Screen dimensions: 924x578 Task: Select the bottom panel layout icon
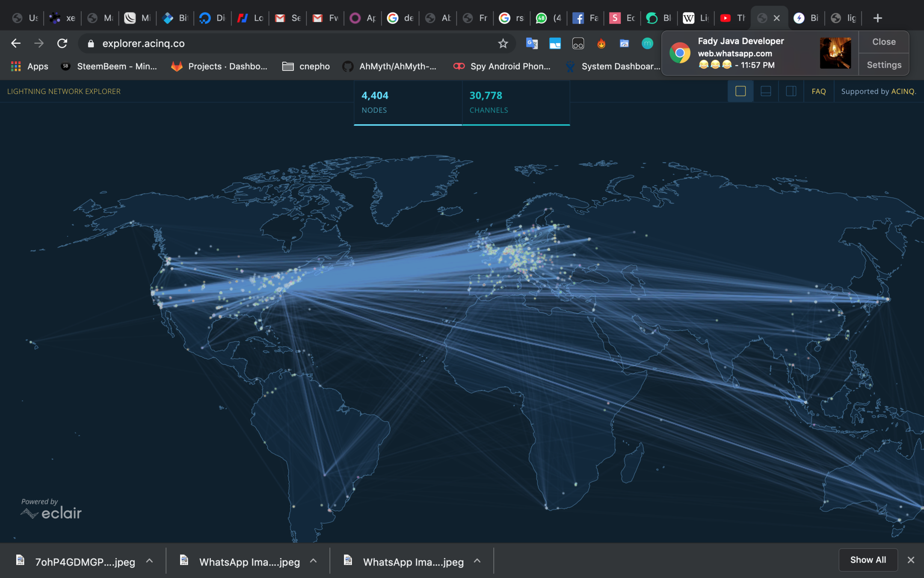766,91
